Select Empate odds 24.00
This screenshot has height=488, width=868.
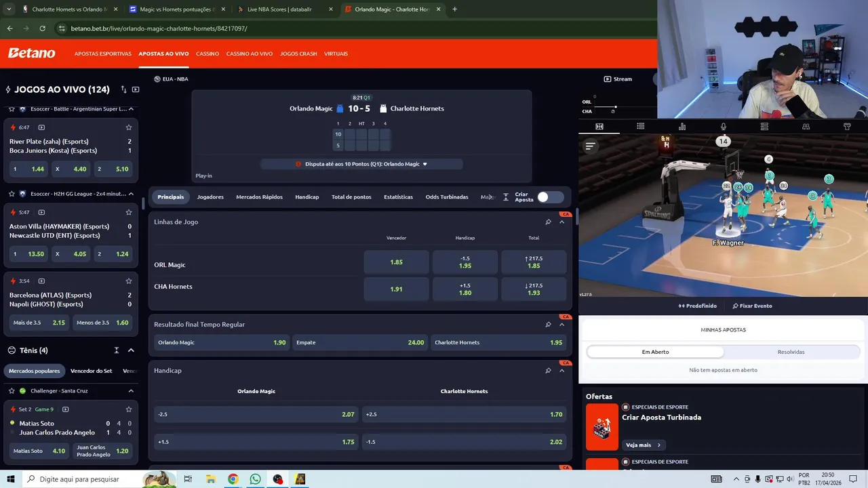coord(359,342)
